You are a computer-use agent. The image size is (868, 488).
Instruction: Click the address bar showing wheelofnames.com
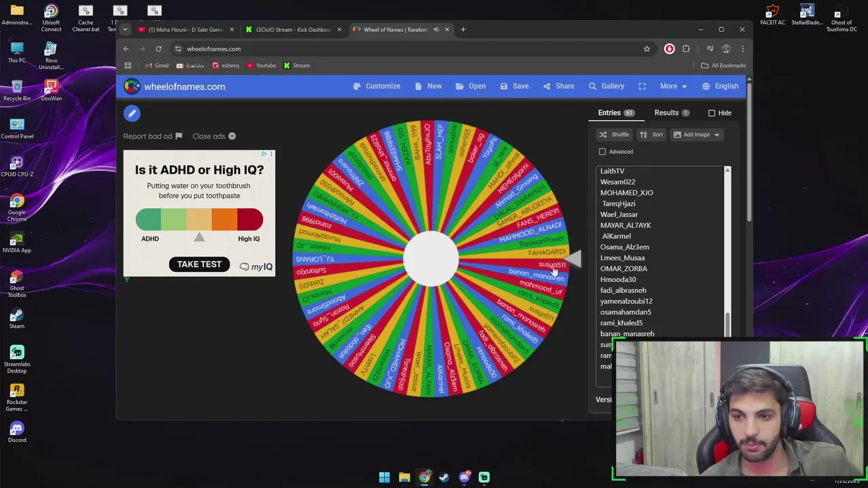pos(407,49)
